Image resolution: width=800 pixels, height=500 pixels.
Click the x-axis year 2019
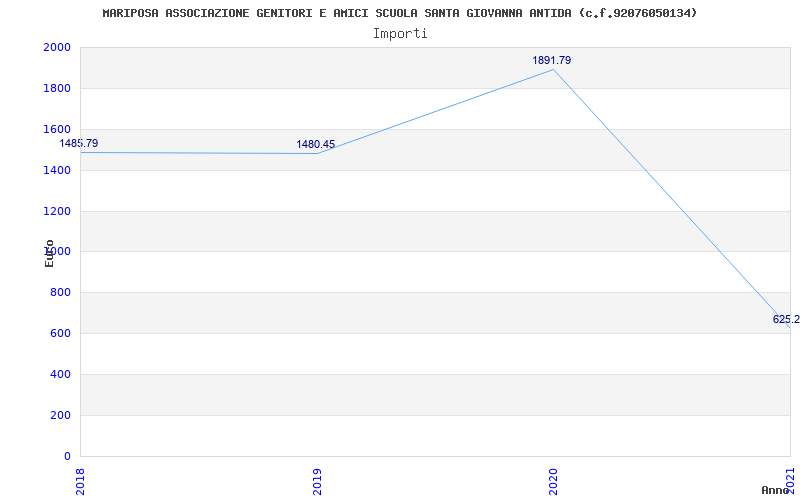point(317,482)
